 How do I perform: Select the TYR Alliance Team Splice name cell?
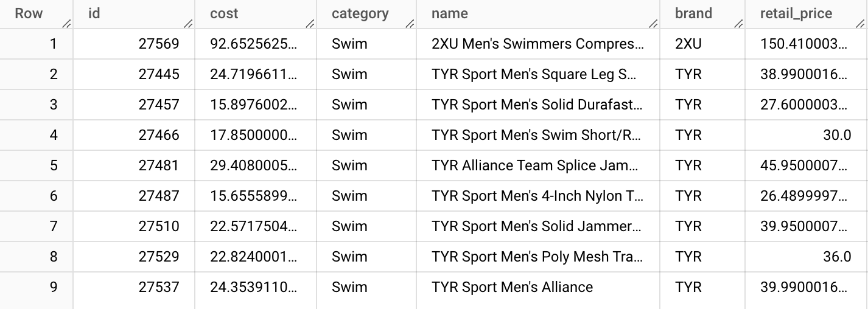(537, 165)
